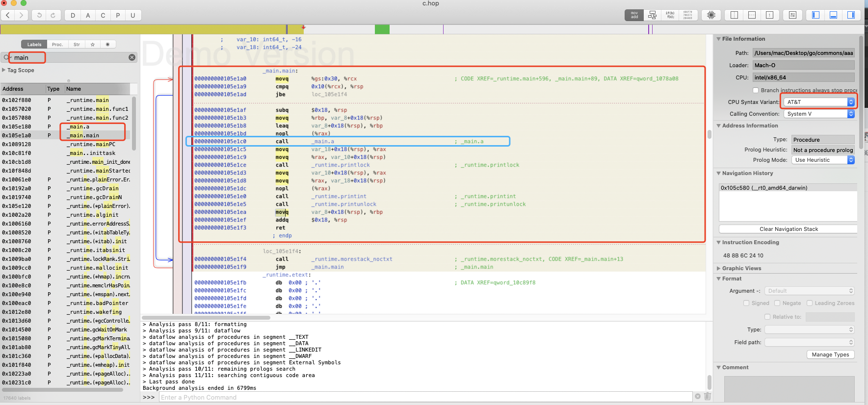Collapse the Navigation History section

718,173
